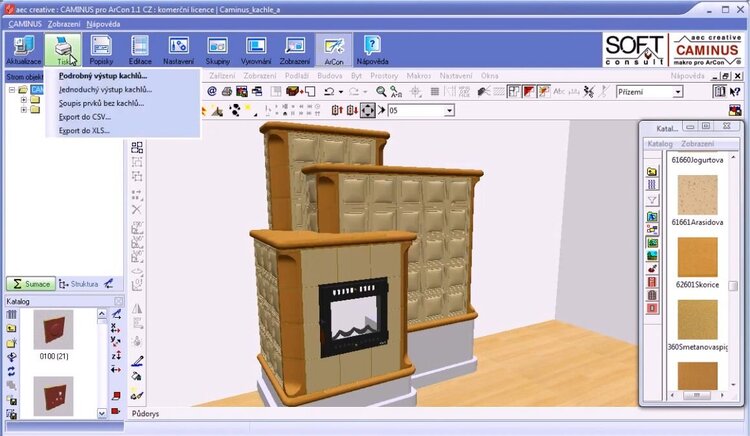Image resolution: width=750 pixels, height=436 pixels.
Task: Click the z-axis move icon
Action: (116, 356)
